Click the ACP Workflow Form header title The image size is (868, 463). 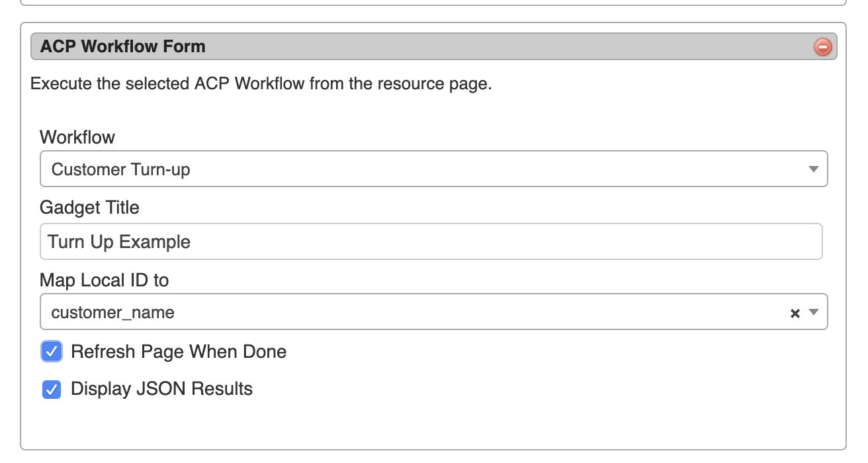point(123,46)
